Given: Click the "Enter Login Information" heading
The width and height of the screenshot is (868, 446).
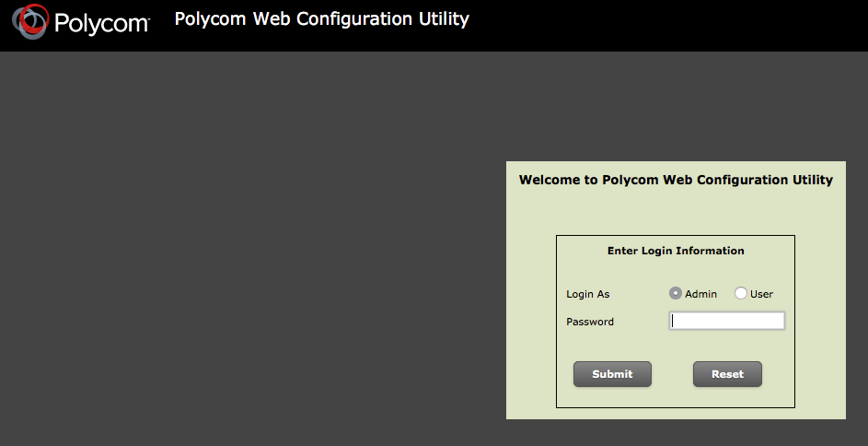Looking at the screenshot, I should click(x=676, y=251).
